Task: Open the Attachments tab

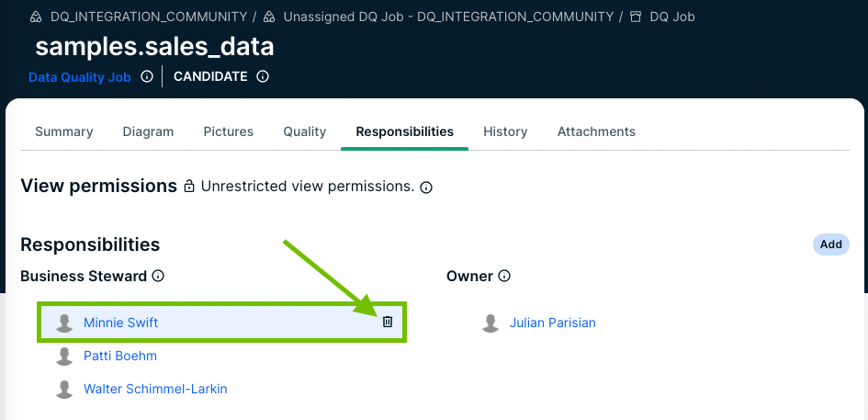Action: 596,131
